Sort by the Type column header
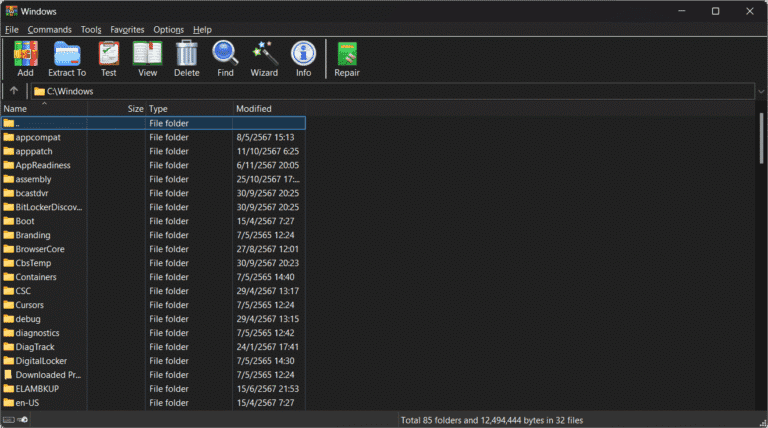 coord(189,109)
